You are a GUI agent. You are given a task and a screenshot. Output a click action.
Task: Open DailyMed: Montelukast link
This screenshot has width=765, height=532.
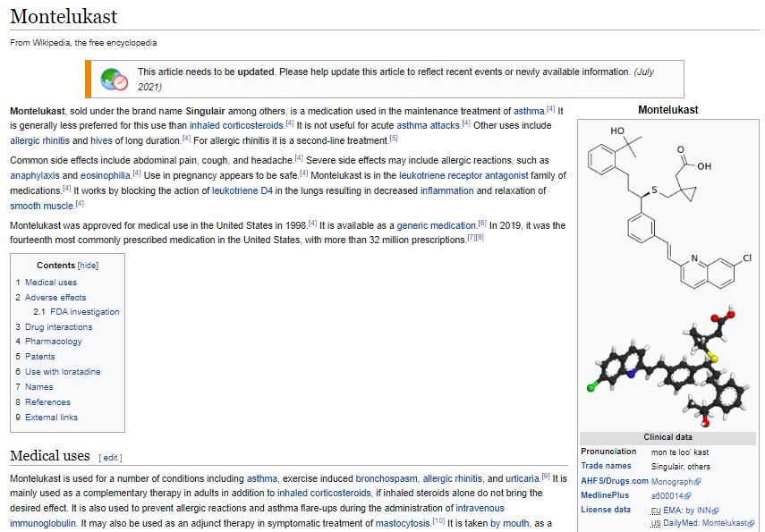pos(705,523)
